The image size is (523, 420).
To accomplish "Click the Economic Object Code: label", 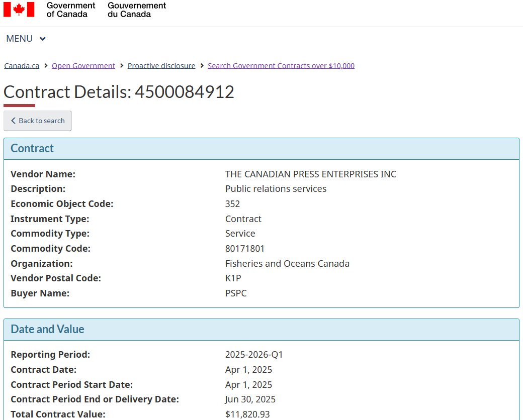I will [x=62, y=203].
